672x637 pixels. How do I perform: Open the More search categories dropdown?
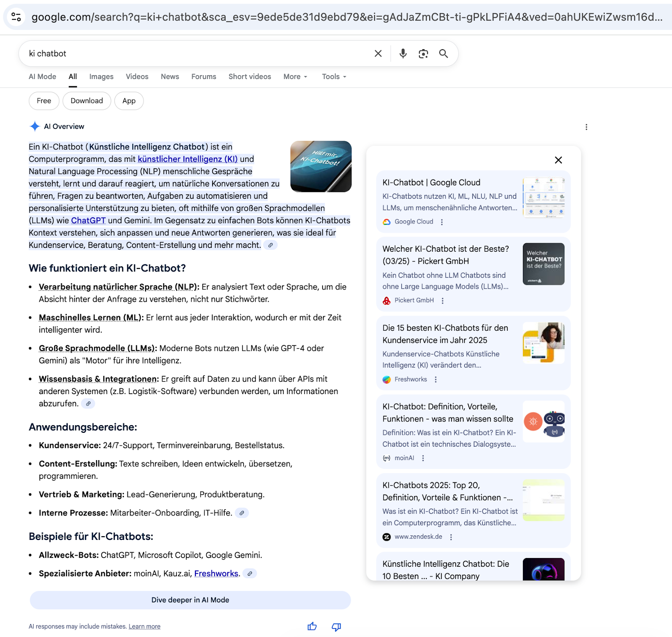[295, 76]
